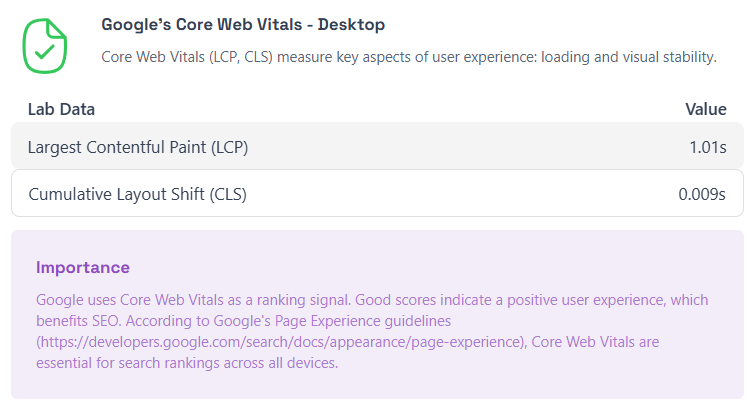Click the Importance heading

(x=82, y=268)
